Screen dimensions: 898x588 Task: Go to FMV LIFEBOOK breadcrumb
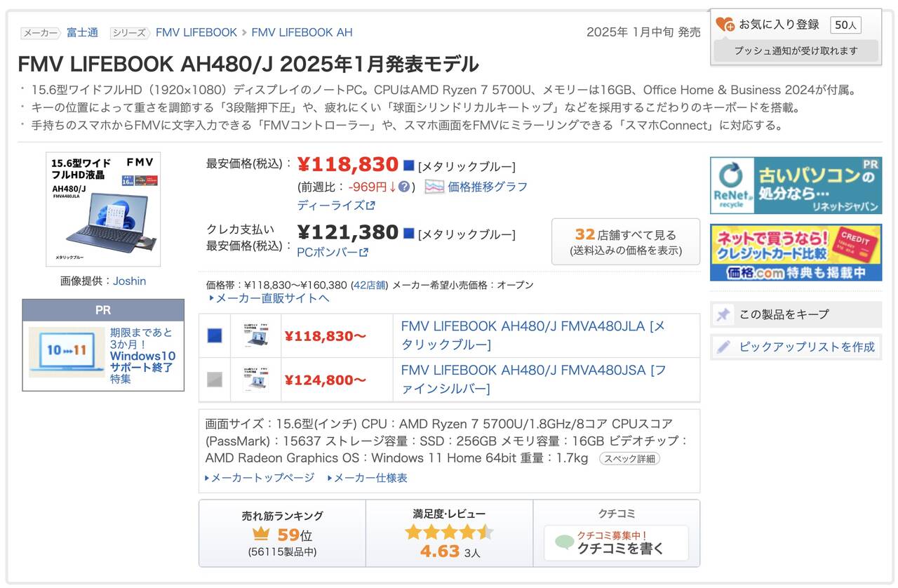[x=196, y=32]
